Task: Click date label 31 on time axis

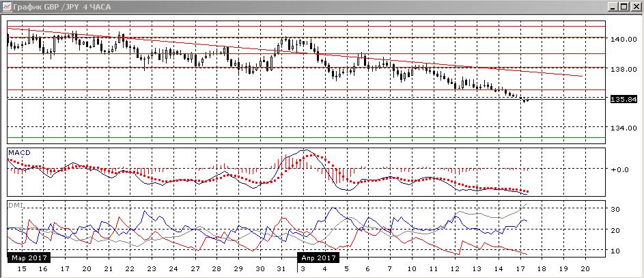Action: (x=281, y=269)
